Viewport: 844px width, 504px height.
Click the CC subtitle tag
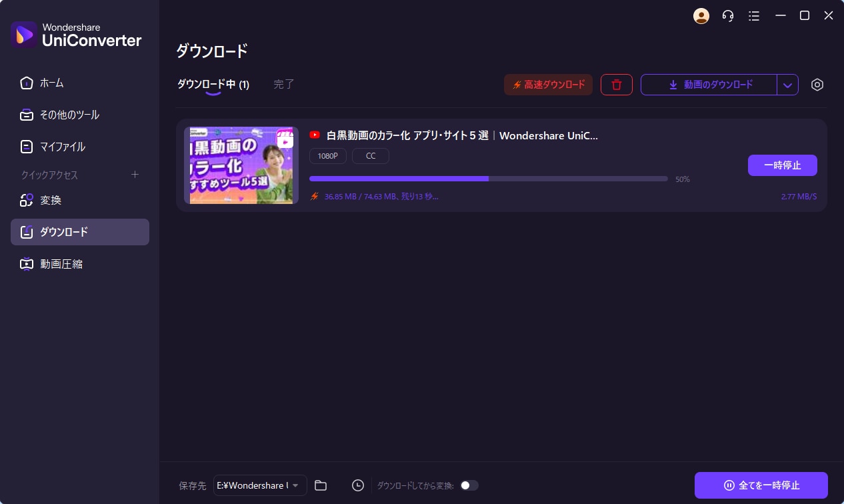(371, 156)
